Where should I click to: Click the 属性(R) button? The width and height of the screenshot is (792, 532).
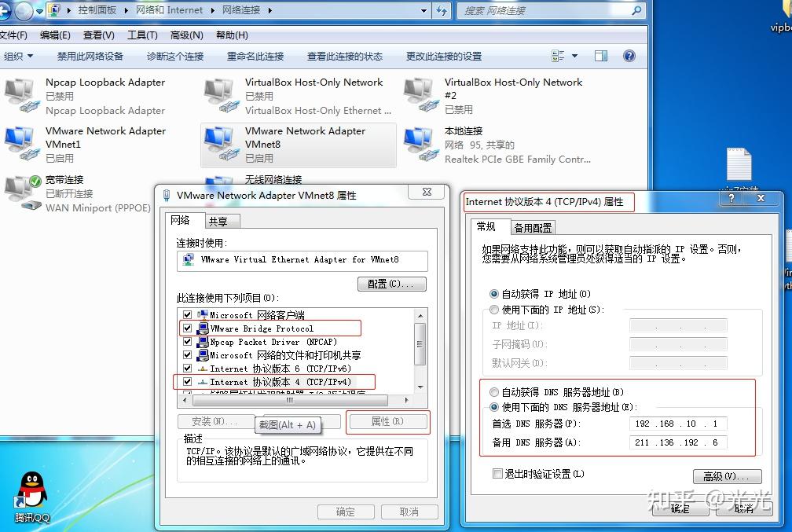[x=389, y=422]
